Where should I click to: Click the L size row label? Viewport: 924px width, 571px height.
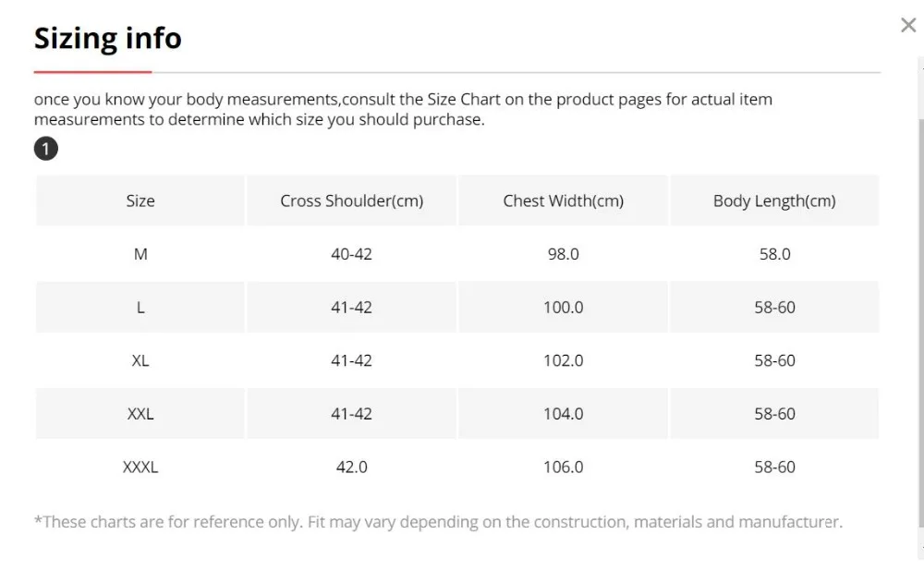tap(140, 308)
